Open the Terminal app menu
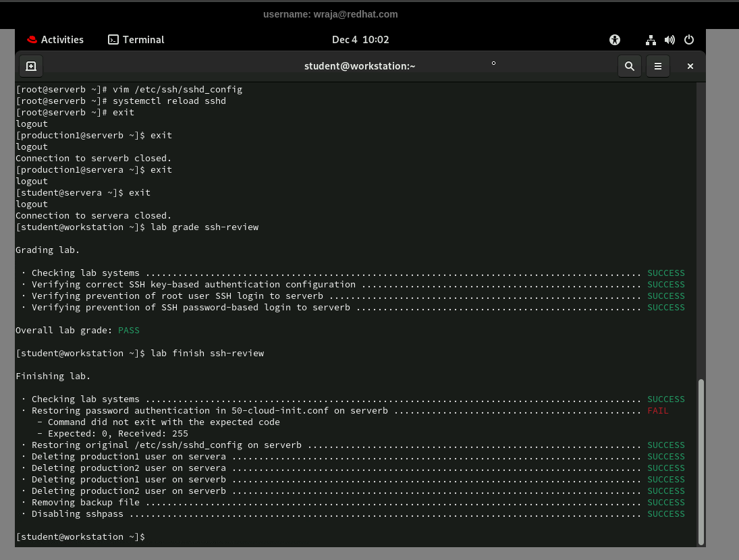This screenshot has width=739, height=560. point(136,40)
